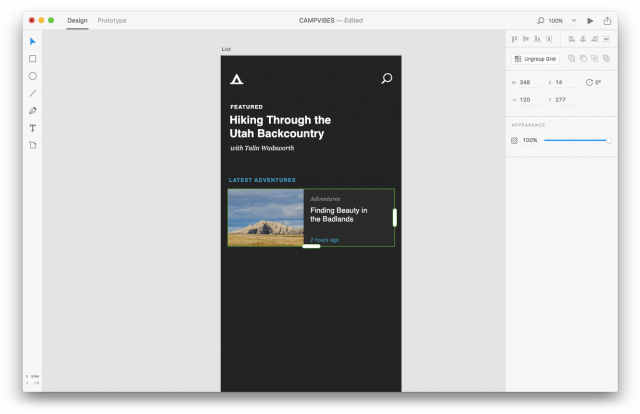Select the Badlands landscape thumbnail
This screenshot has height=414, width=640.
265,217
